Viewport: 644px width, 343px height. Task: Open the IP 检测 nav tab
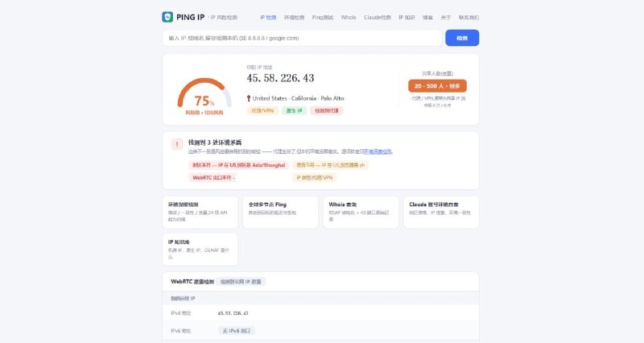(x=268, y=17)
